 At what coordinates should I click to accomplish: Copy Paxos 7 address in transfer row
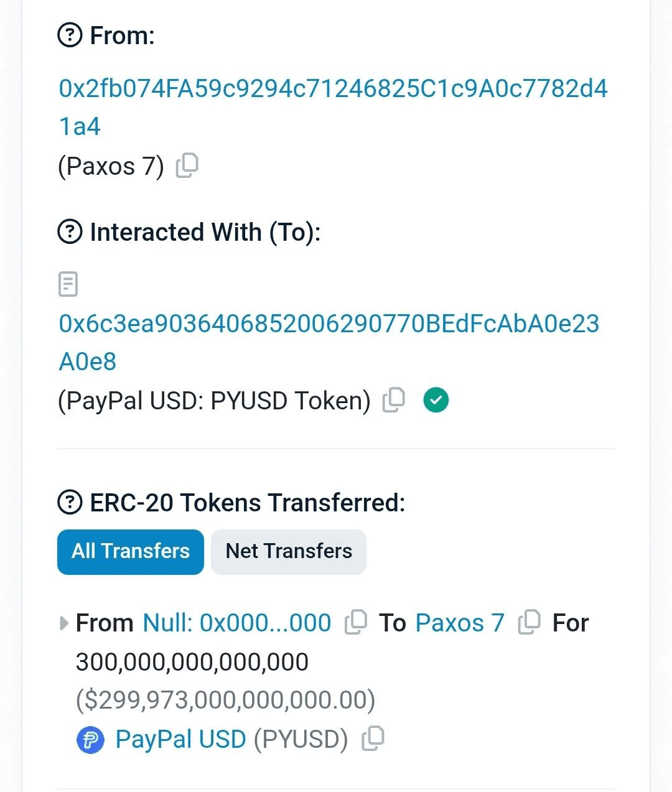[529, 622]
